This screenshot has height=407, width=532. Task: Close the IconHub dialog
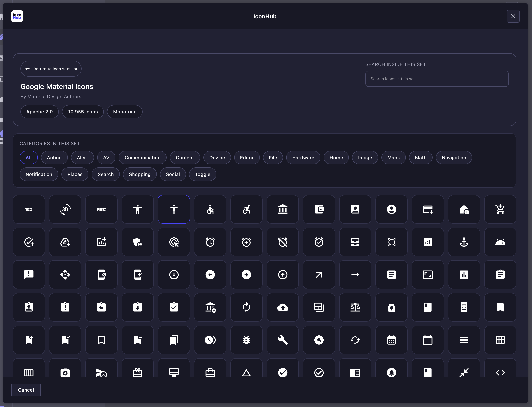pyautogui.click(x=513, y=16)
